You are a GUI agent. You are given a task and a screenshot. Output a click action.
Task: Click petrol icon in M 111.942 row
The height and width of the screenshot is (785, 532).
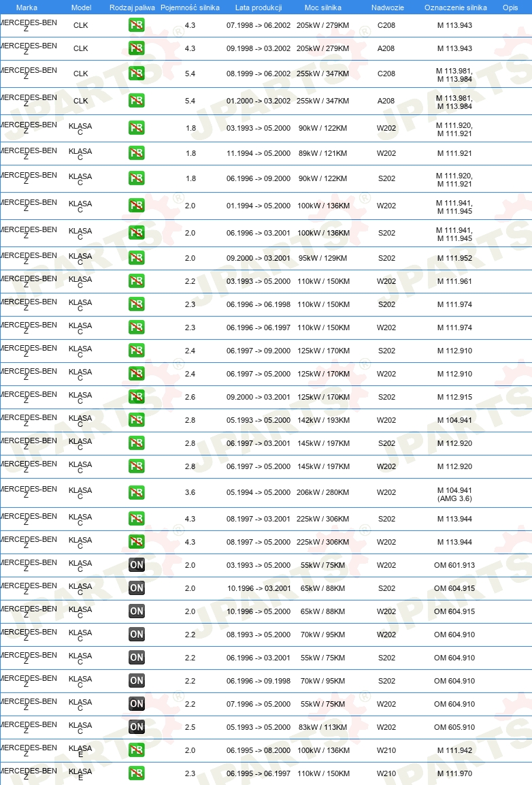136,750
